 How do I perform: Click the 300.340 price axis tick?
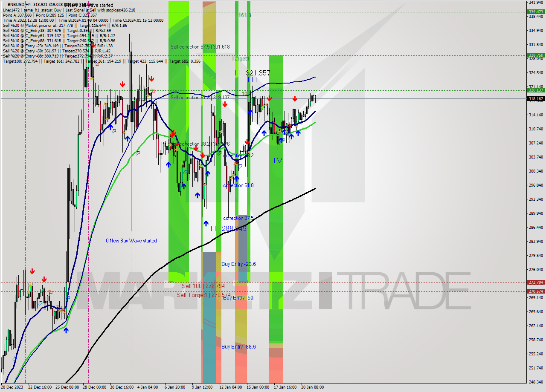[535, 171]
